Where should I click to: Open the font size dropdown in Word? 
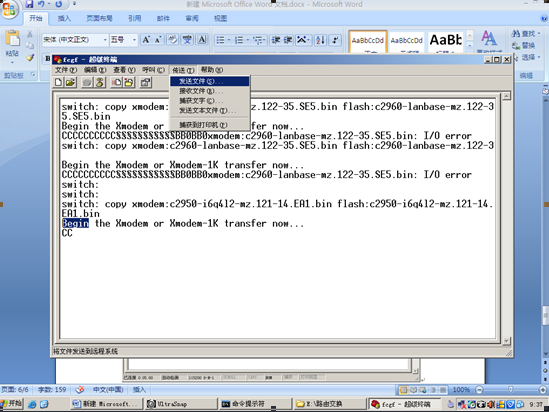134,40
